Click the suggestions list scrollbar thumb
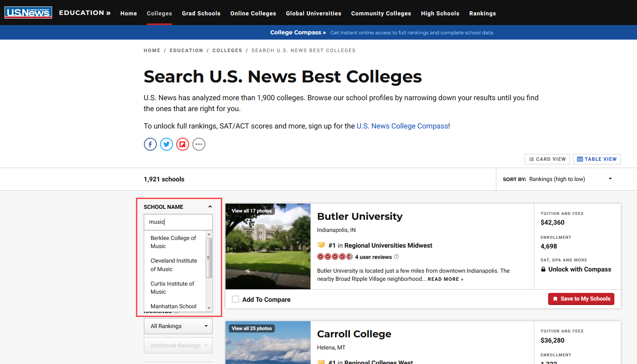 click(209, 258)
